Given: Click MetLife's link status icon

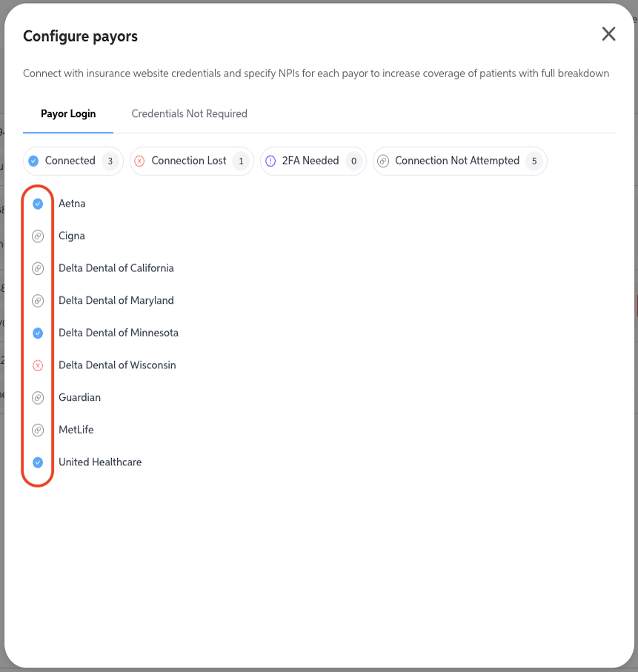Looking at the screenshot, I should [x=38, y=430].
